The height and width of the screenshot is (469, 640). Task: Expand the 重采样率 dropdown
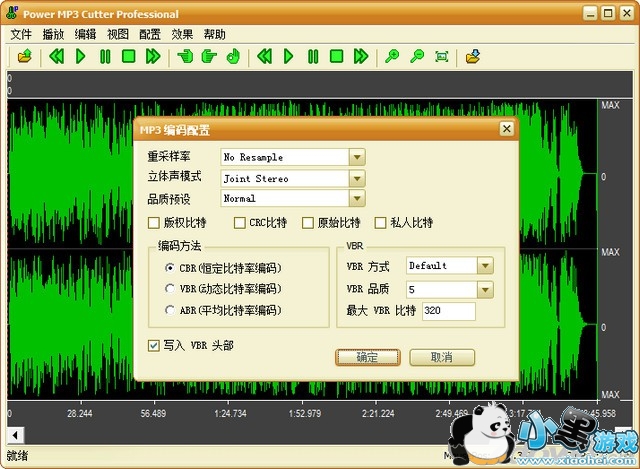pos(357,157)
